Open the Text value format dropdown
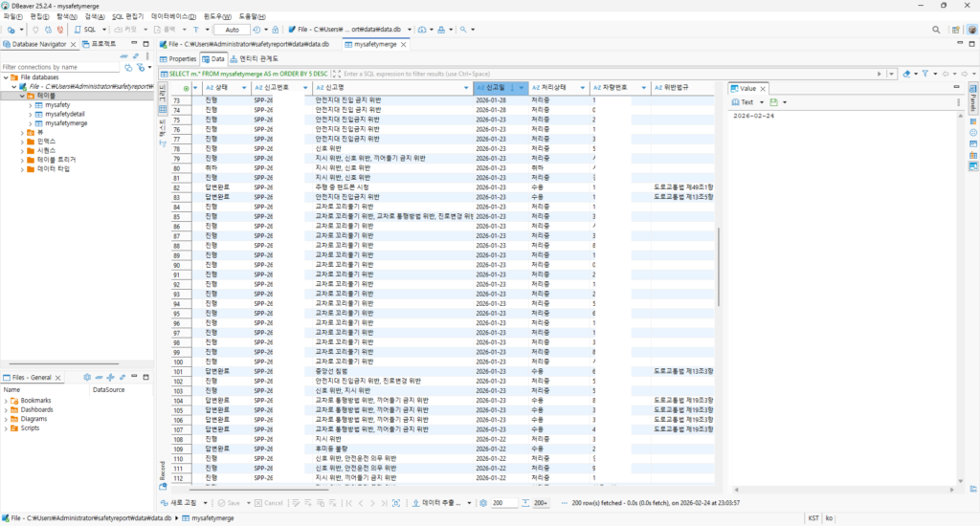 pyautogui.click(x=762, y=102)
